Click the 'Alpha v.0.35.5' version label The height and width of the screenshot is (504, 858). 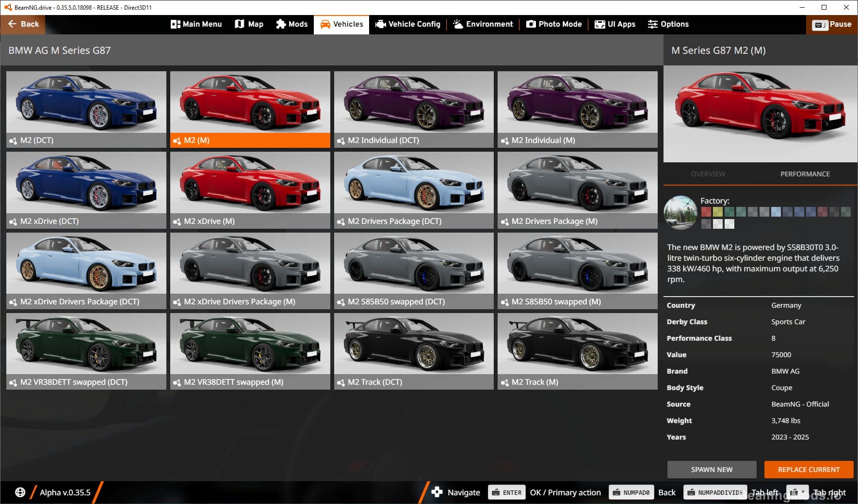(x=65, y=492)
